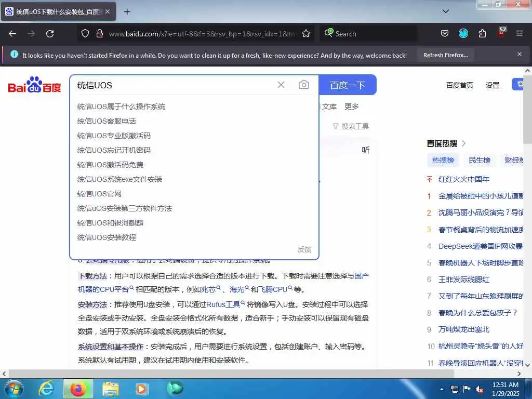The width and height of the screenshot is (532, 399).
Task: Open the 更多 search categories tab
Action: pyautogui.click(x=352, y=107)
